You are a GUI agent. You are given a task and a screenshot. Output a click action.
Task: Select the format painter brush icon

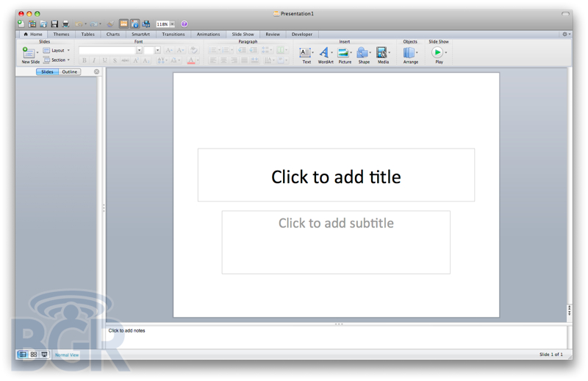click(x=110, y=24)
